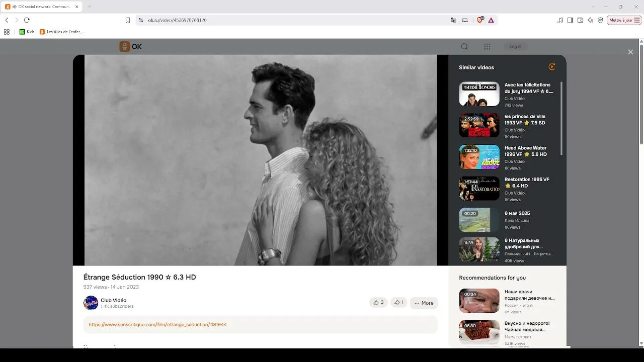Open Наши врачи подарили девочке thumbnail
This screenshot has width=644, height=362.
coord(479,301)
